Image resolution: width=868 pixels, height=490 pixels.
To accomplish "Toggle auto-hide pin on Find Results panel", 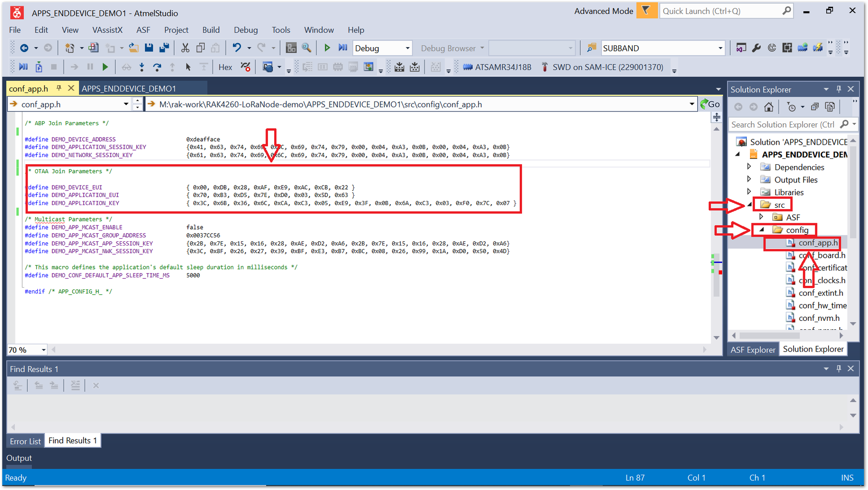I will (838, 369).
